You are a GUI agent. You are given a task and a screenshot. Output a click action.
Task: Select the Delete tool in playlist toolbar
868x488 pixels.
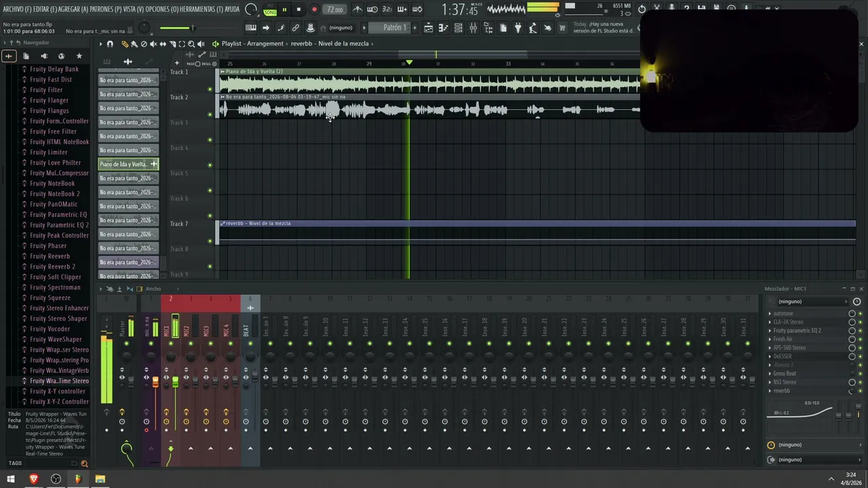point(144,44)
